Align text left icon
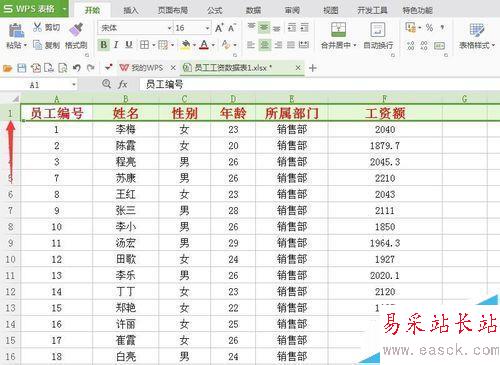 (251, 45)
